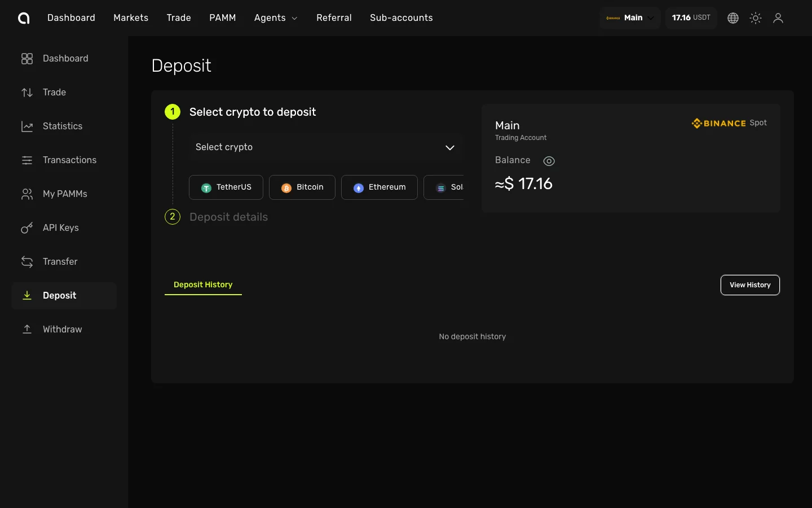This screenshot has width=812, height=508.
Task: Go to Transfer in sidebar
Action: click(x=60, y=261)
